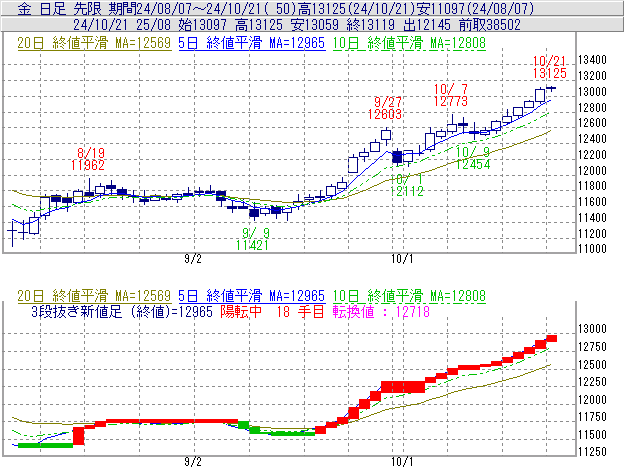Click the 11200 label on upper price axis

pos(592,234)
